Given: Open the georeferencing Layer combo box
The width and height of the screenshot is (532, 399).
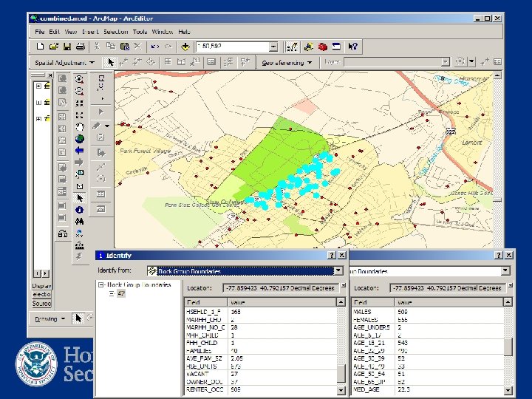Looking at the screenshot, I should pos(397,62).
